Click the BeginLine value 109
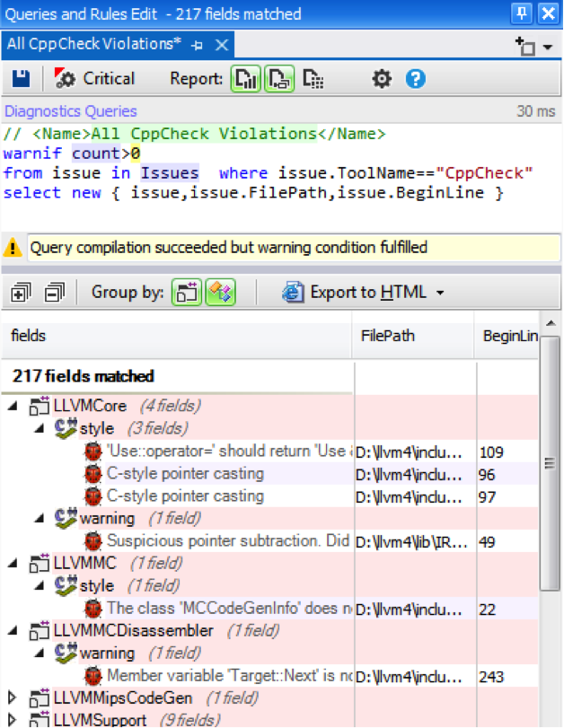Image resolution: width=564 pixels, height=728 pixels. pyautogui.click(x=491, y=452)
